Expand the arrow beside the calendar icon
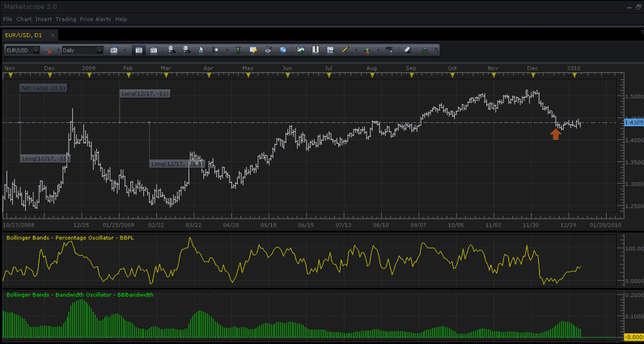The width and height of the screenshot is (644, 344). pos(125,50)
